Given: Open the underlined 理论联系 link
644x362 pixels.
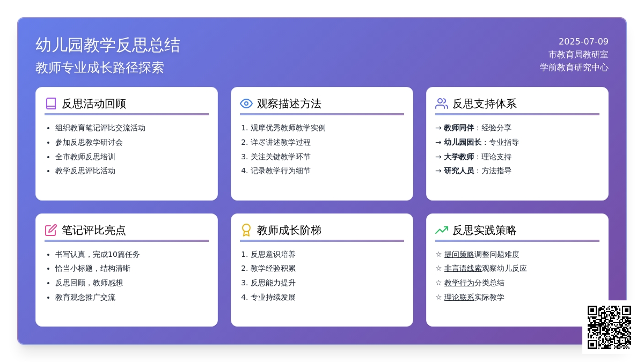Looking at the screenshot, I should 459,297.
